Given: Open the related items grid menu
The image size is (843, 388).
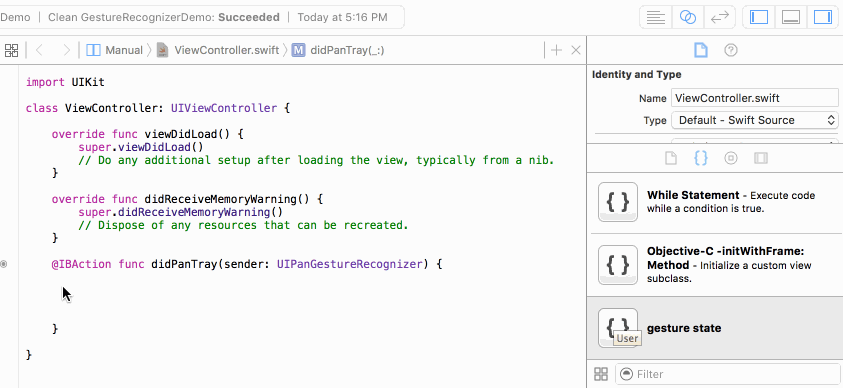Looking at the screenshot, I should [x=11, y=51].
